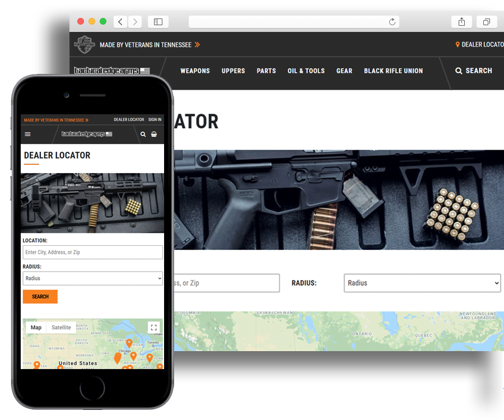This screenshot has height=420, width=504.
Task: Tap the orange Search button on phone
Action: (40, 297)
